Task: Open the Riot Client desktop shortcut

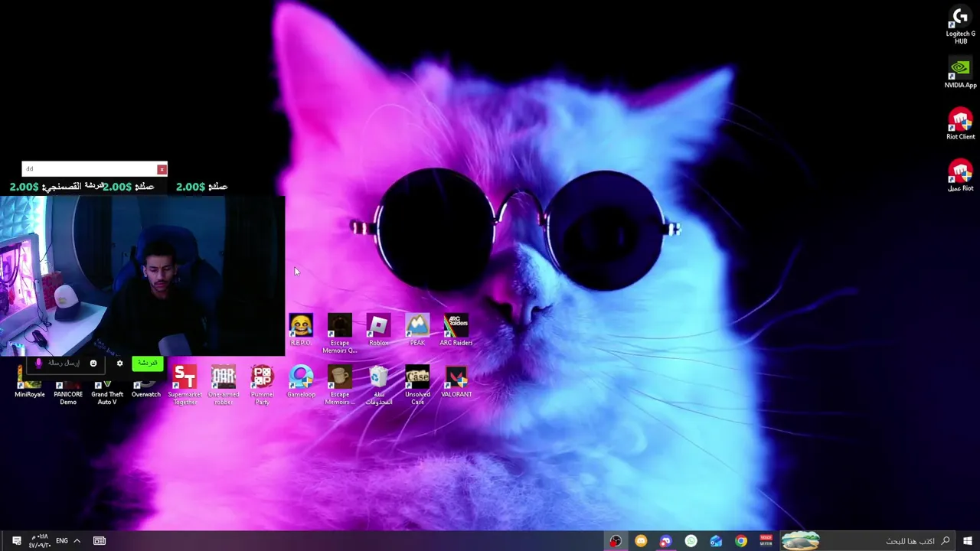Action: coord(960,125)
